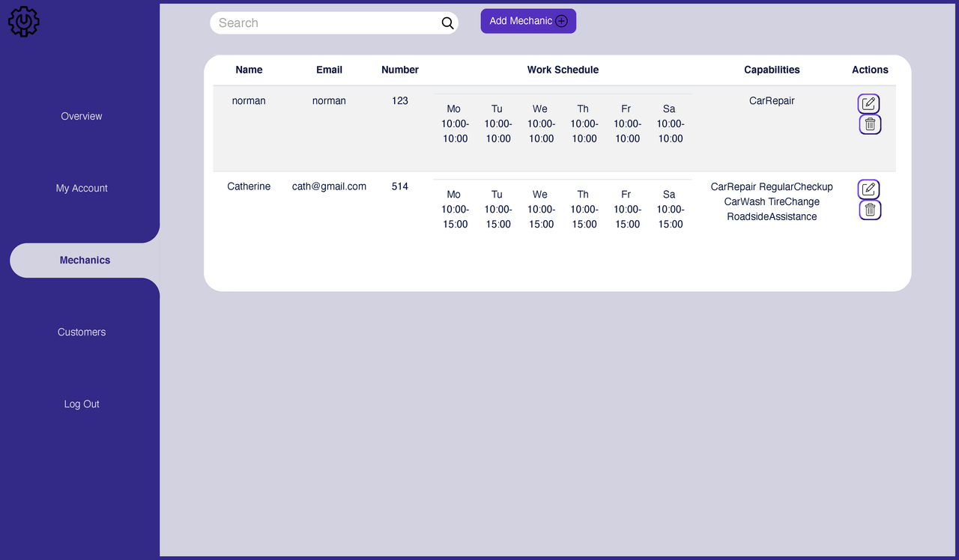Click norman's 'CarRepair' capability
This screenshot has width=959, height=560.
click(772, 100)
